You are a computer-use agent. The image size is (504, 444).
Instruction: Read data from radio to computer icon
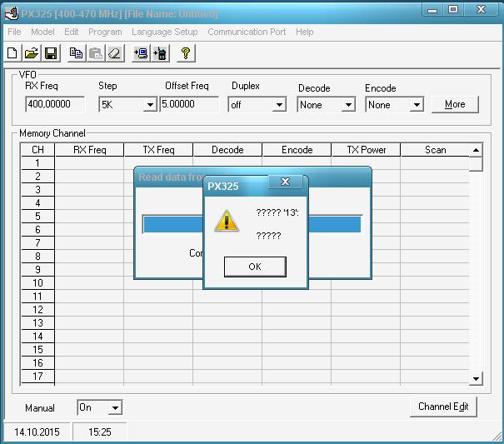(x=141, y=53)
